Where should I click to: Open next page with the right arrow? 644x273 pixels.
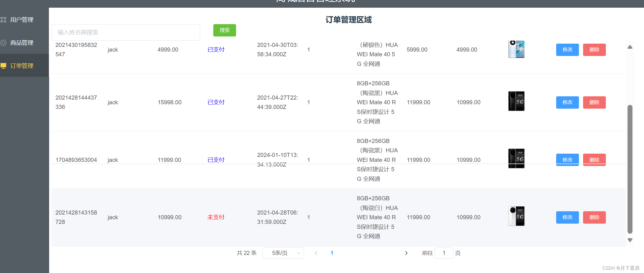pyautogui.click(x=406, y=253)
